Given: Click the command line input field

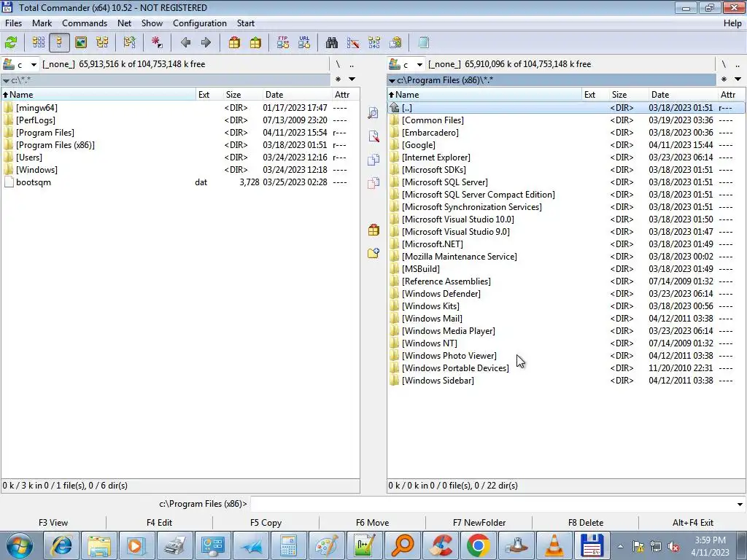Looking at the screenshot, I should pos(492,504).
